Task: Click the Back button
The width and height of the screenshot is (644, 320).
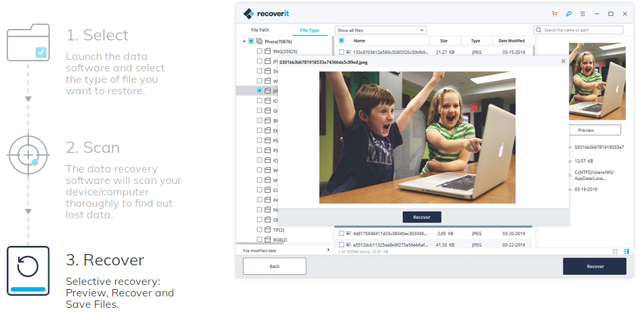Action: pyautogui.click(x=275, y=266)
